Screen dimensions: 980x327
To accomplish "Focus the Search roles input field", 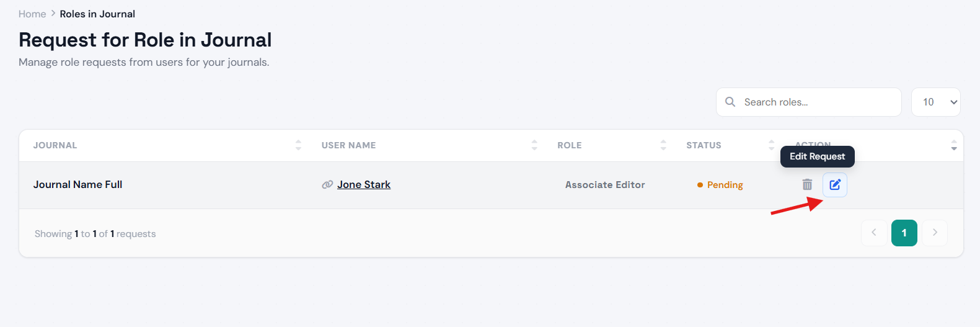I will (x=809, y=102).
